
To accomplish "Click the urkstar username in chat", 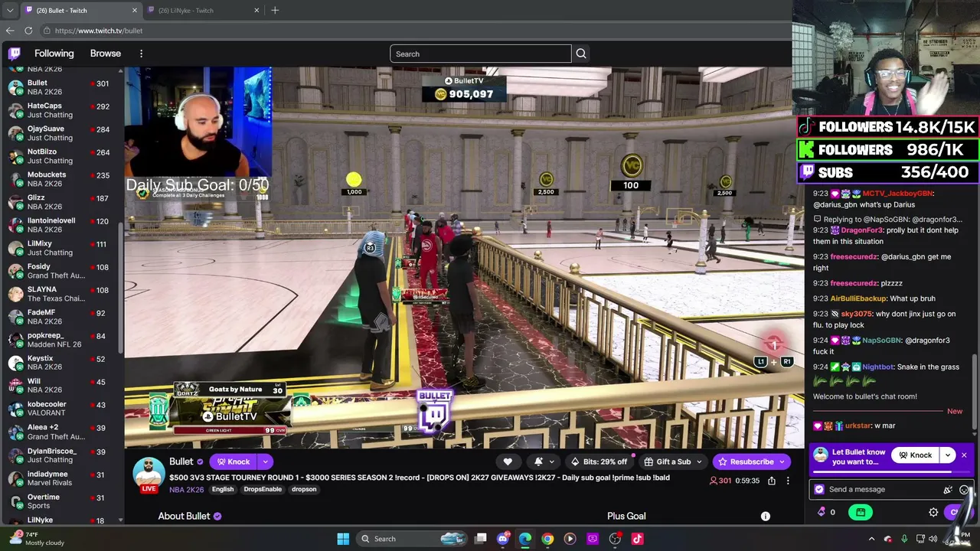I will (857, 425).
